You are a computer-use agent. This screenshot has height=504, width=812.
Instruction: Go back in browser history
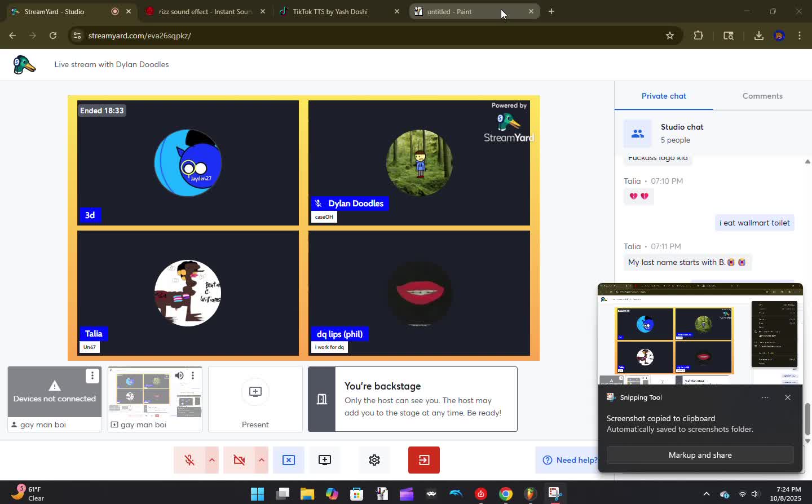12,36
